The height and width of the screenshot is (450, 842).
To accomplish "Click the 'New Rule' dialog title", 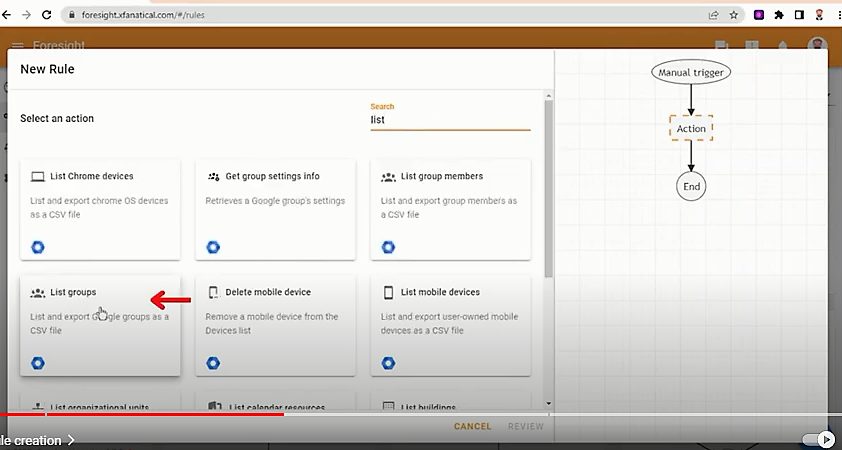I will 47,69.
